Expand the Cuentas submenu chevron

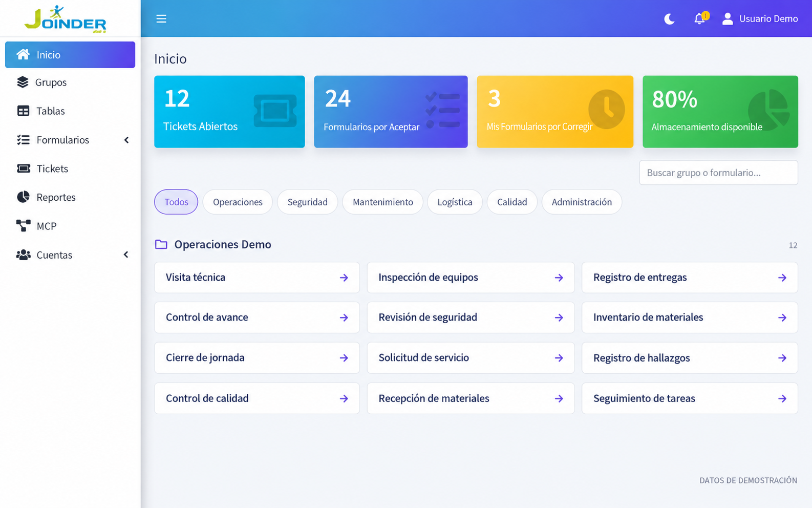pos(126,255)
